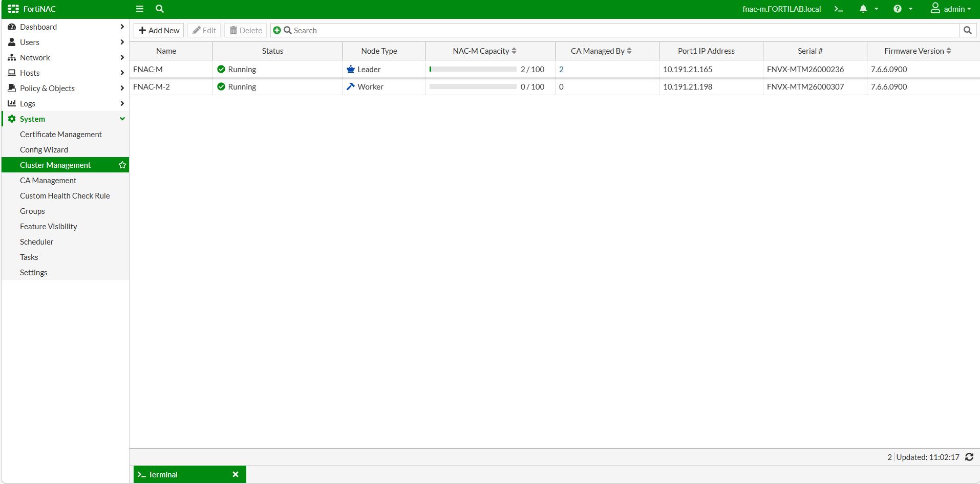The height and width of the screenshot is (484, 980).
Task: Click the Worker hammer icon for FNAC-M-2
Action: [351, 86]
